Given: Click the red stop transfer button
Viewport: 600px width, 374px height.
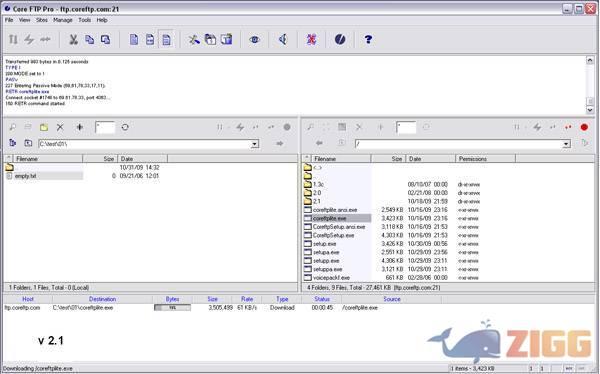Looking at the screenshot, I should click(584, 127).
